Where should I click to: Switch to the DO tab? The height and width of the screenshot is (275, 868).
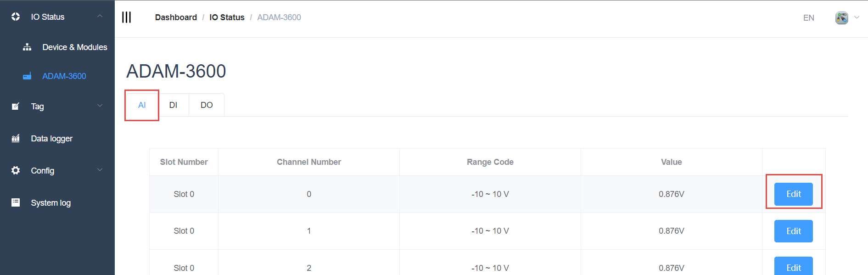coord(207,105)
